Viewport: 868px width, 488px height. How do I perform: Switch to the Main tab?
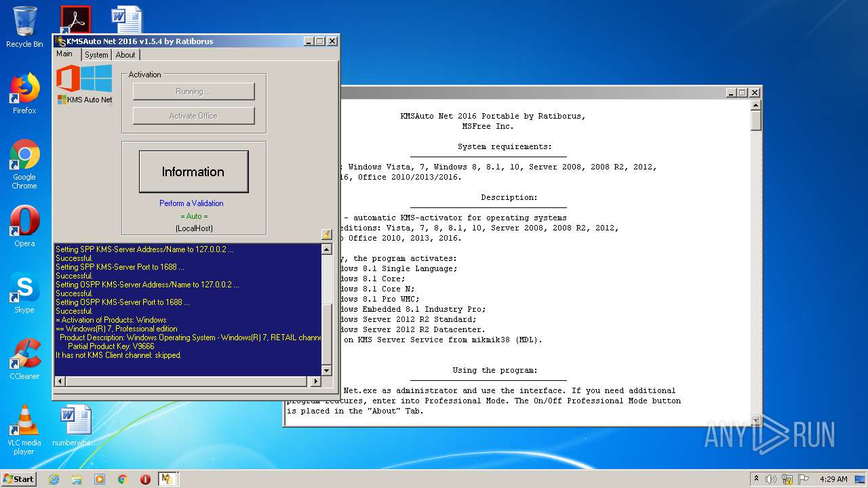(x=64, y=54)
